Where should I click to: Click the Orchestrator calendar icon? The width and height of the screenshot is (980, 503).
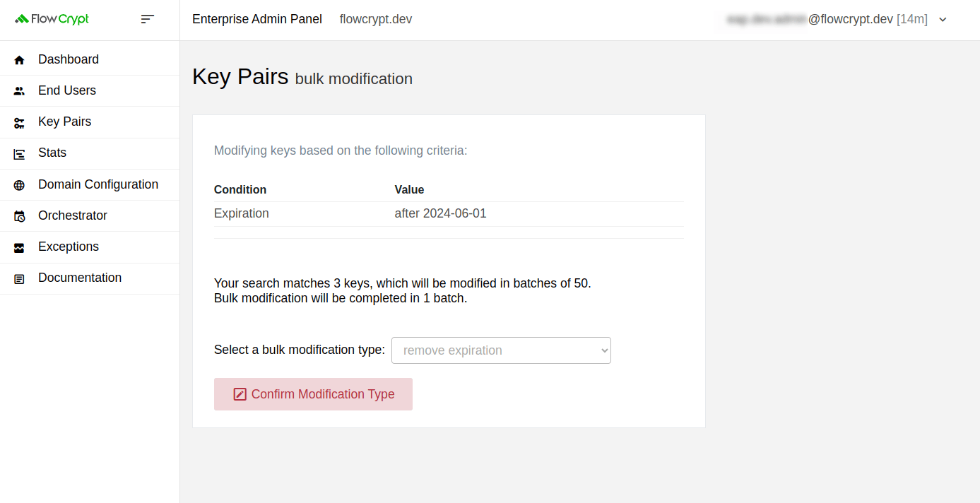pos(19,216)
